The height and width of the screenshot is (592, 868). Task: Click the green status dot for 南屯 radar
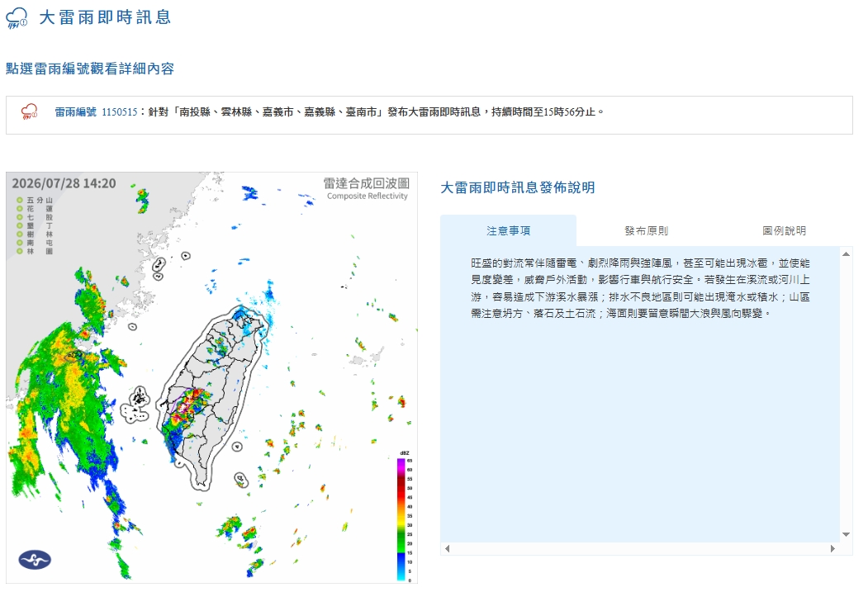(20, 243)
